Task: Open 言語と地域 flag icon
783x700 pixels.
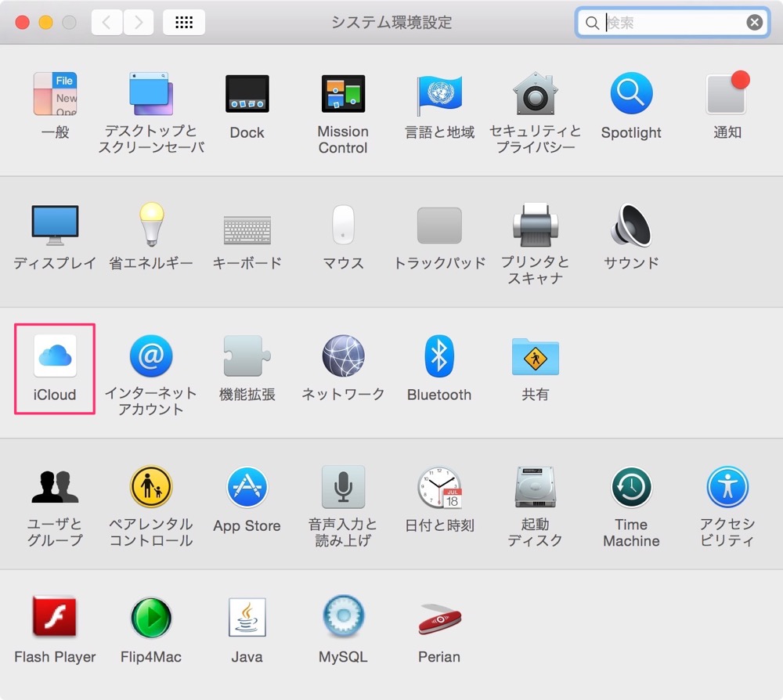Action: tap(439, 95)
